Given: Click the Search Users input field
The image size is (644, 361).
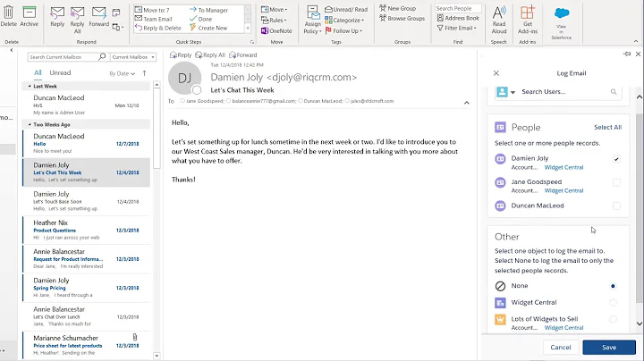Looking at the screenshot, I should click(x=564, y=92).
